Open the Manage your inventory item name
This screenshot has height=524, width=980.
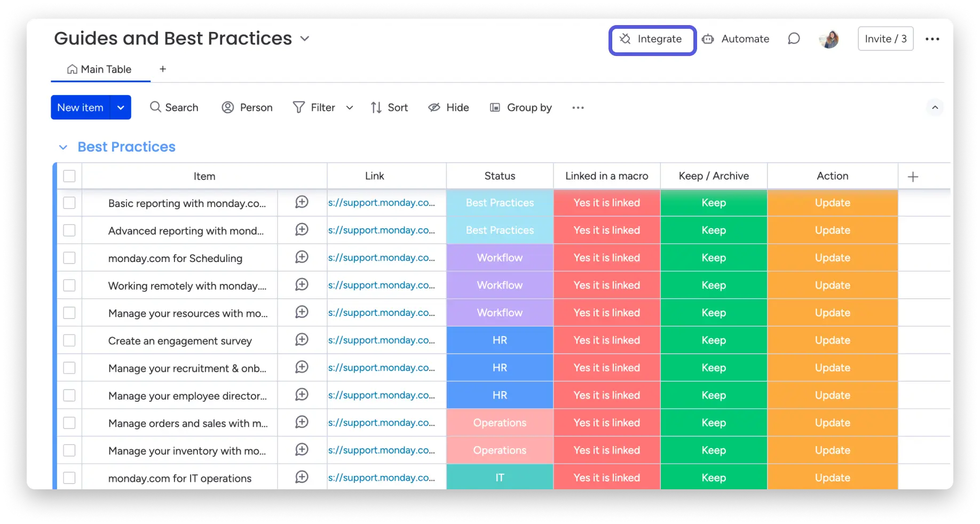(187, 451)
